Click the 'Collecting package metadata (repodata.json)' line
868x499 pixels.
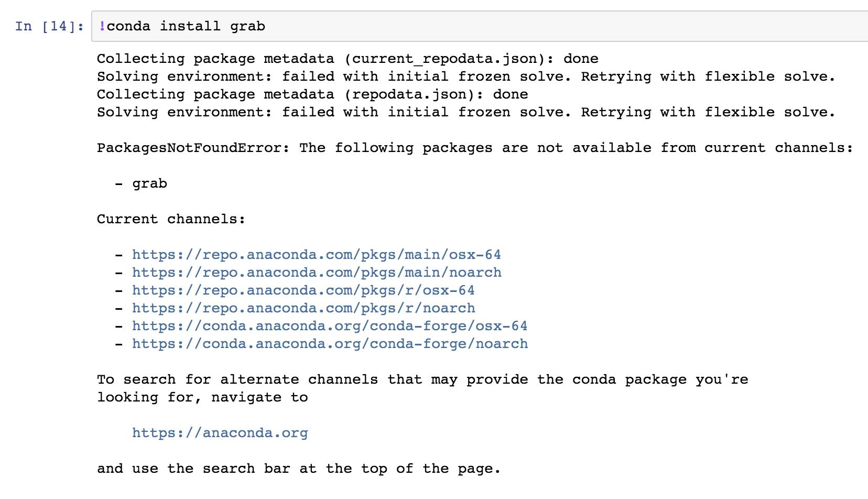312,94
